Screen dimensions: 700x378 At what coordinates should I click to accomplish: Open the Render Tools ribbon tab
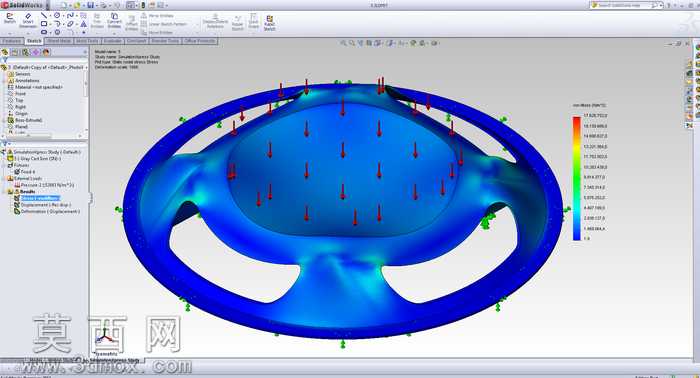tap(165, 41)
